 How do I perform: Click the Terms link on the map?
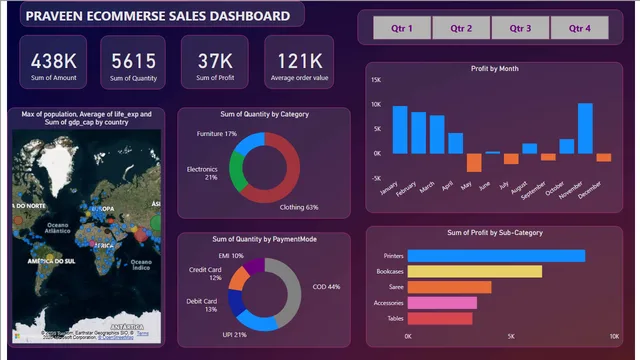pos(142,333)
